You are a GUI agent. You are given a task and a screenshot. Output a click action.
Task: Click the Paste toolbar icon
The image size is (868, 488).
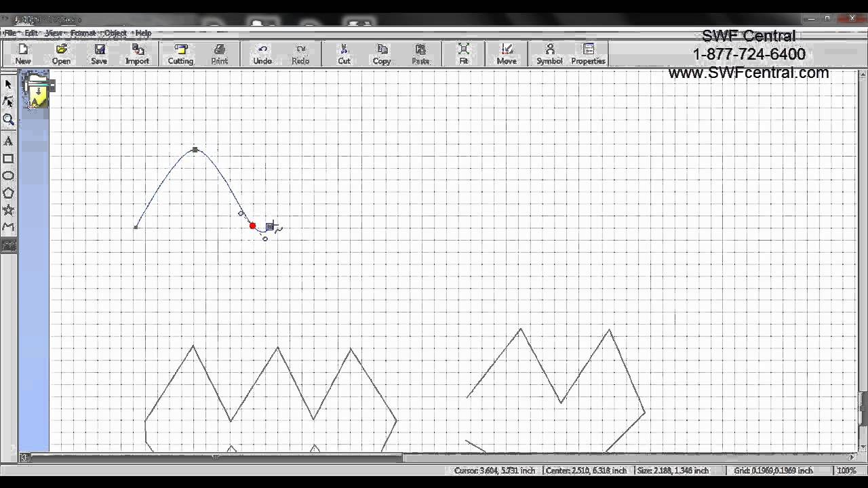click(x=420, y=54)
